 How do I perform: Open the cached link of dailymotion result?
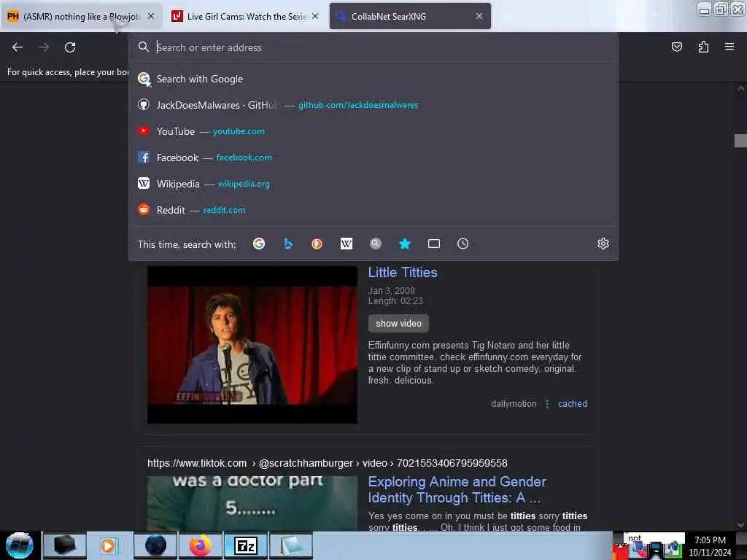pyautogui.click(x=572, y=404)
